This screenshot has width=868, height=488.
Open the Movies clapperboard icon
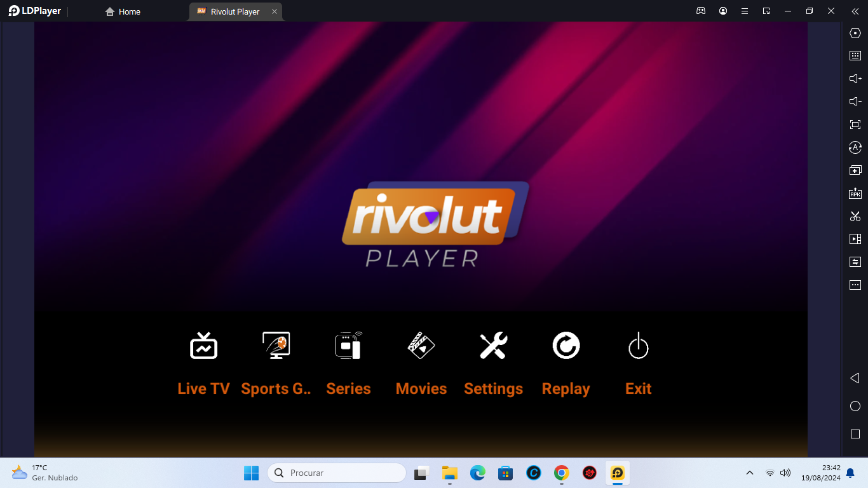coord(421,346)
